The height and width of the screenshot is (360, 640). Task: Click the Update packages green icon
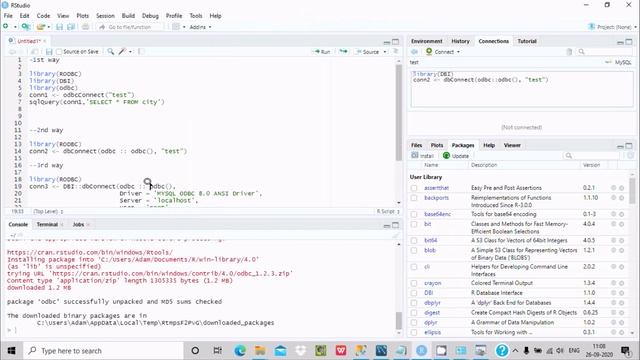[x=446, y=156]
